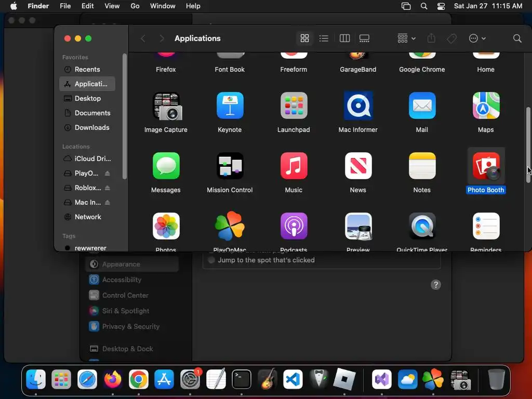The width and height of the screenshot is (532, 399).
Task: Select QuickTime Player app icon
Action: click(x=422, y=226)
